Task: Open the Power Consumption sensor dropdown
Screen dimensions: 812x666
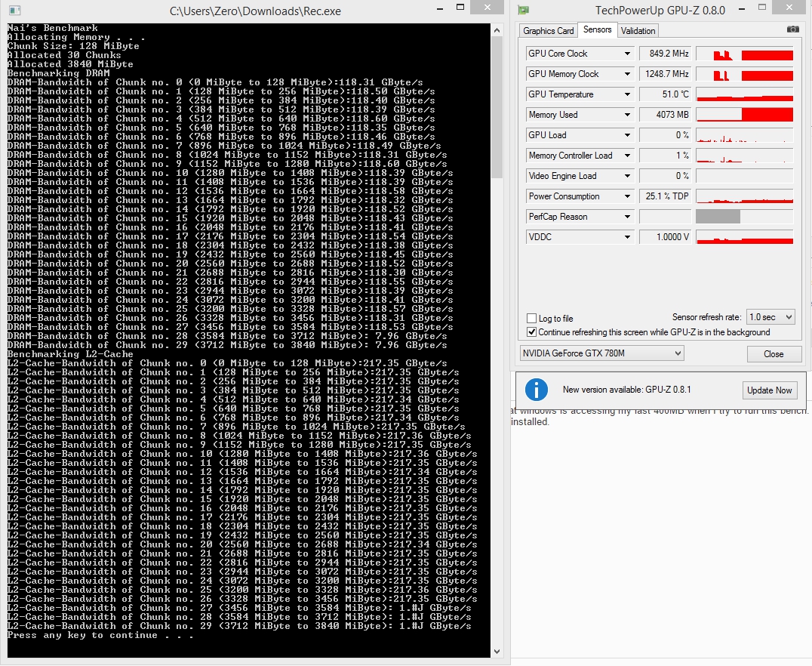Action: coord(627,196)
